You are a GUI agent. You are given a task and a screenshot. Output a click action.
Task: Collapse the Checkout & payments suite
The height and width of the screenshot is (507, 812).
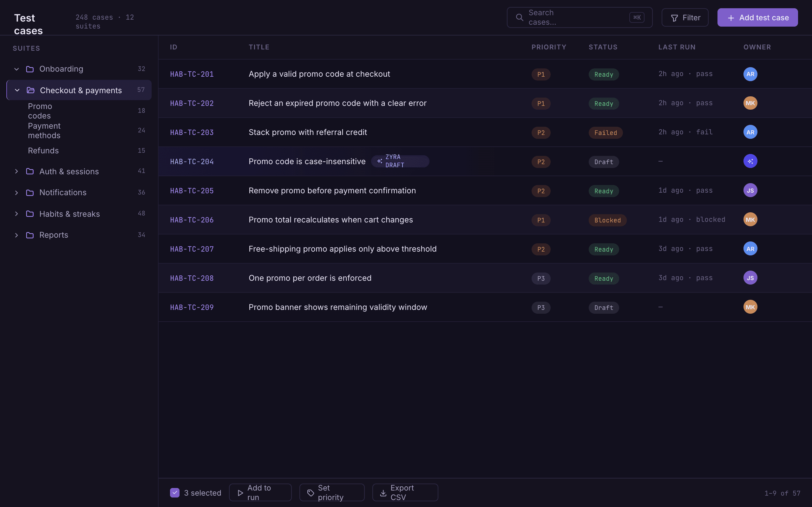tap(17, 90)
